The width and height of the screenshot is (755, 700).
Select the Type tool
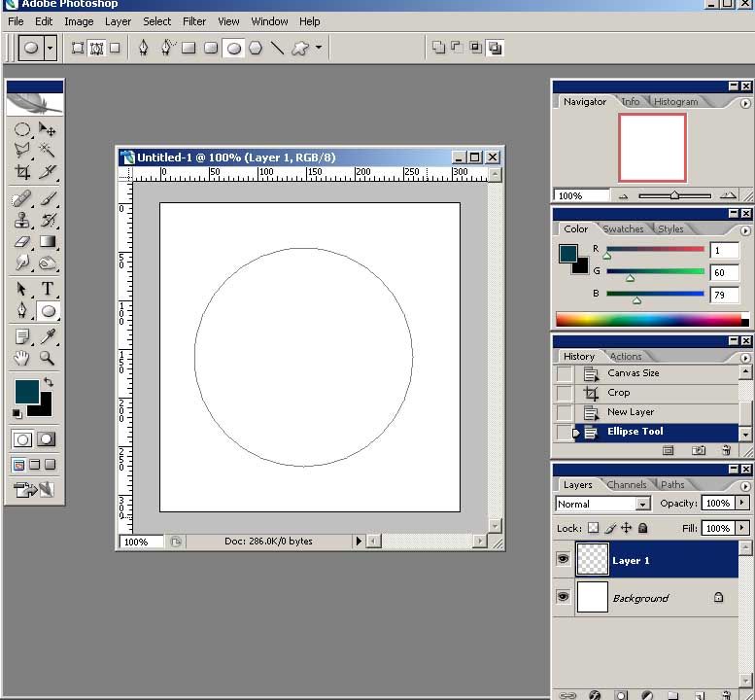pos(47,289)
